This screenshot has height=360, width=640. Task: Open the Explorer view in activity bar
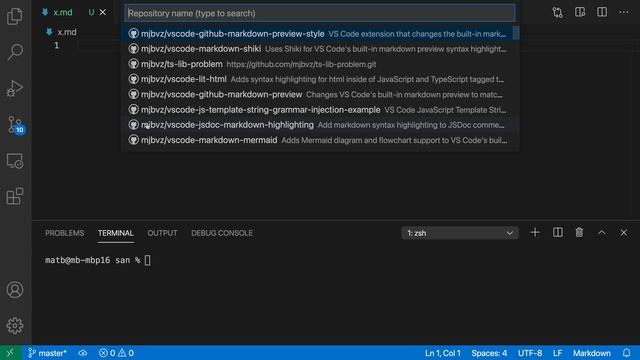pyautogui.click(x=15, y=16)
